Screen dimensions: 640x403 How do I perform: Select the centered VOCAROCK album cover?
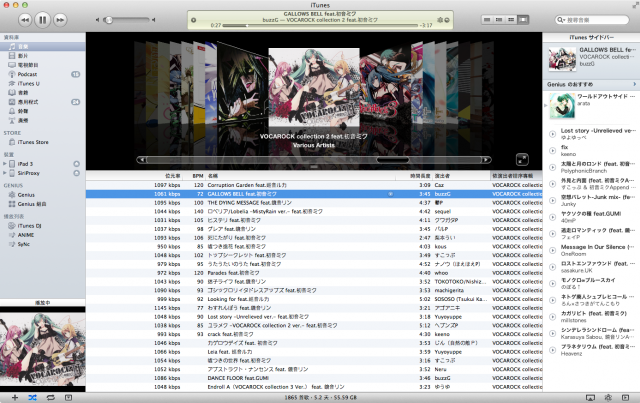[314, 87]
